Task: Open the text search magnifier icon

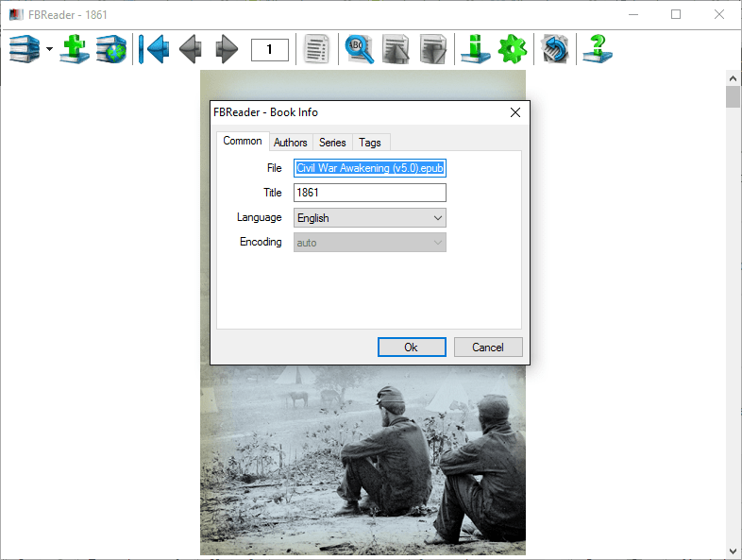Action: click(360, 48)
